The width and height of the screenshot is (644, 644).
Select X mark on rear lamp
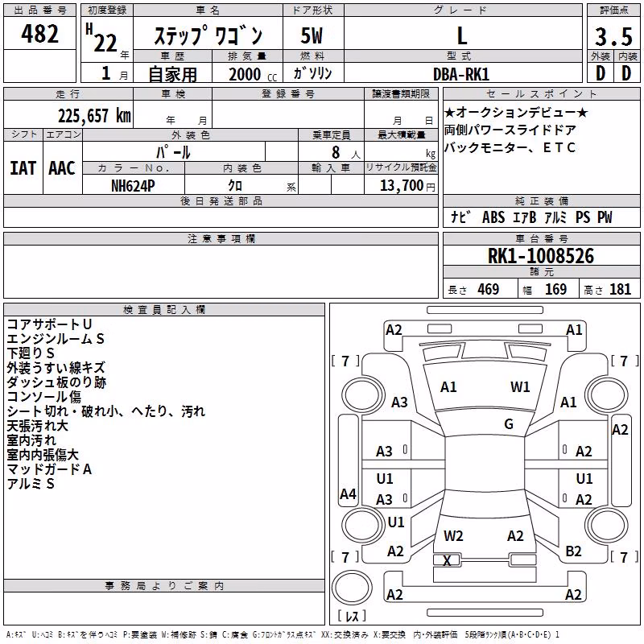point(447,560)
